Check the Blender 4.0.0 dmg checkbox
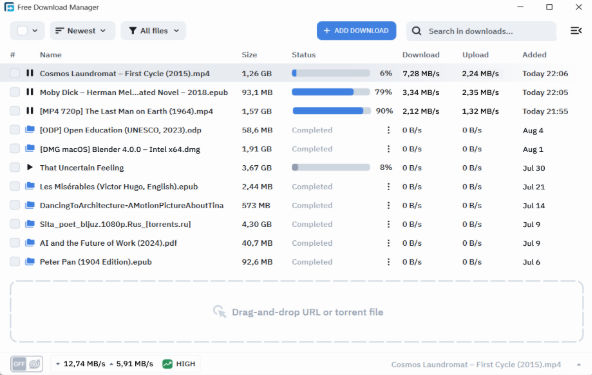 pyautogui.click(x=15, y=148)
